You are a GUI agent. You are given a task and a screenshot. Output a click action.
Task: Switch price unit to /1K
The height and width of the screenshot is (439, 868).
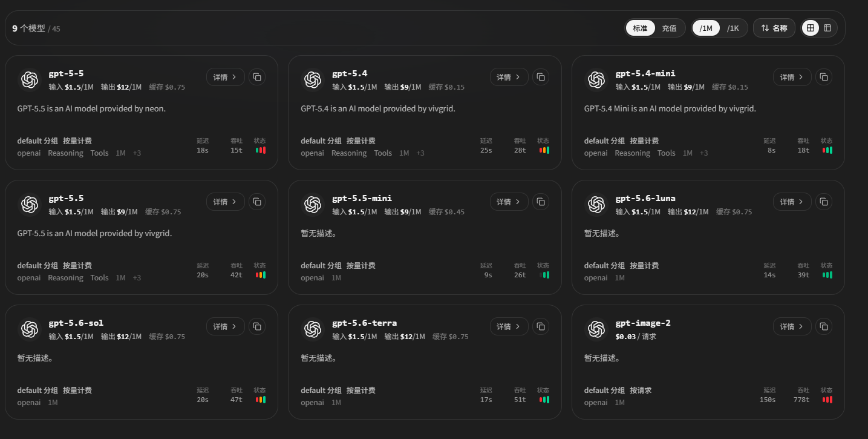click(733, 28)
